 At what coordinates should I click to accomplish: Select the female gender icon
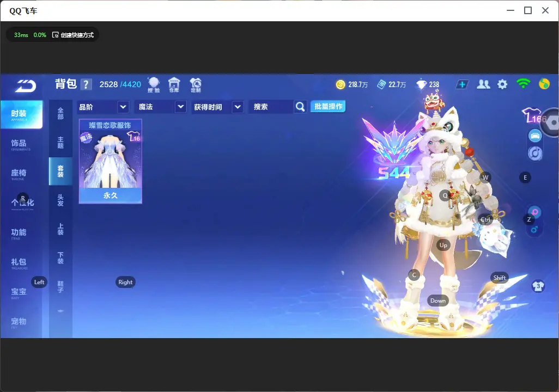tap(535, 212)
